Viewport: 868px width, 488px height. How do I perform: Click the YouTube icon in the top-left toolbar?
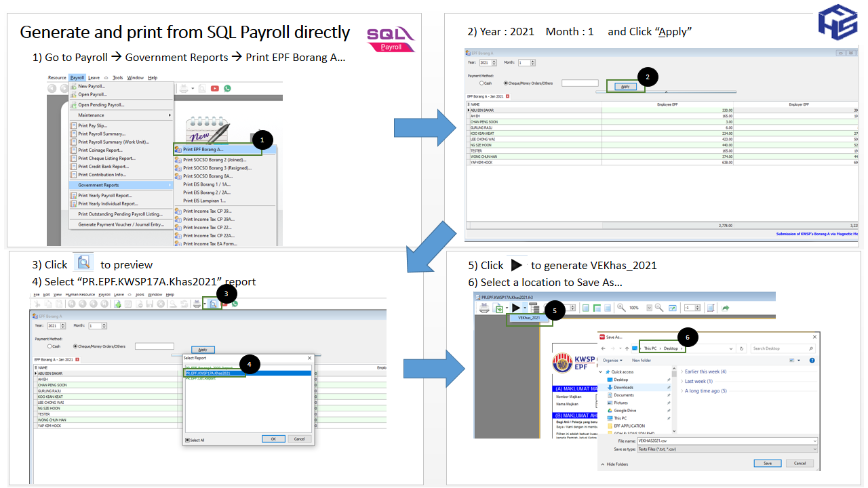tap(215, 88)
